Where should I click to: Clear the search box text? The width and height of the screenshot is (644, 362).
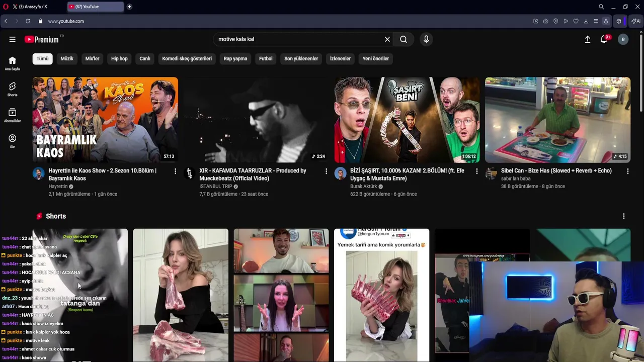[387, 39]
